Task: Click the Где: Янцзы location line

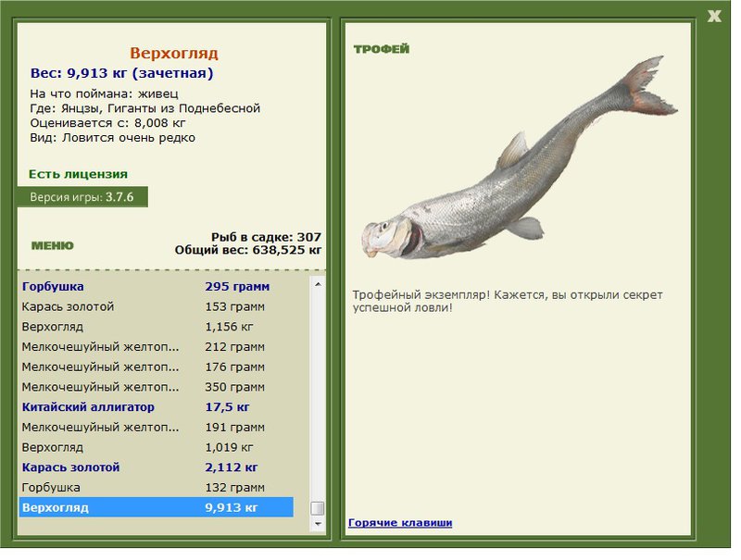Action: (x=145, y=108)
